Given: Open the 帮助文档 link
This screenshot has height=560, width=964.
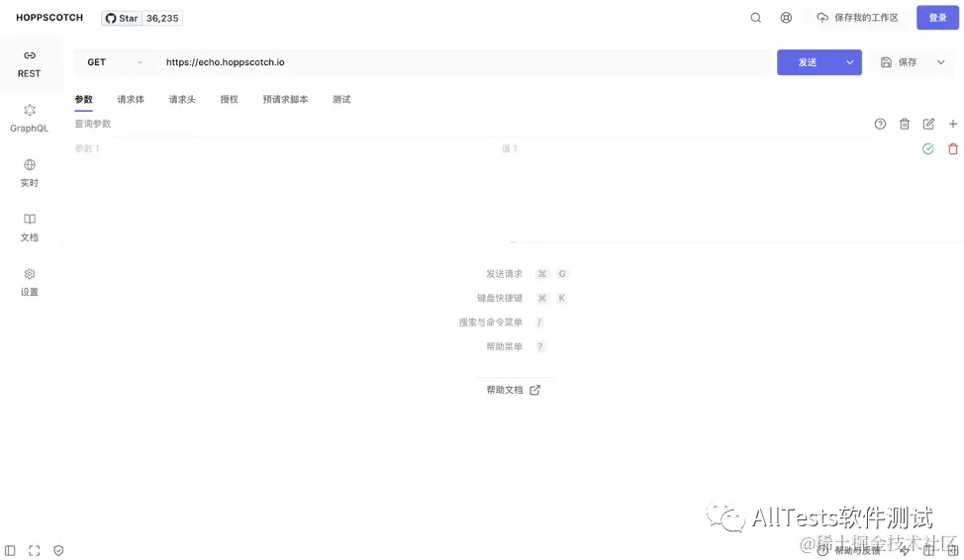Looking at the screenshot, I should click(514, 390).
